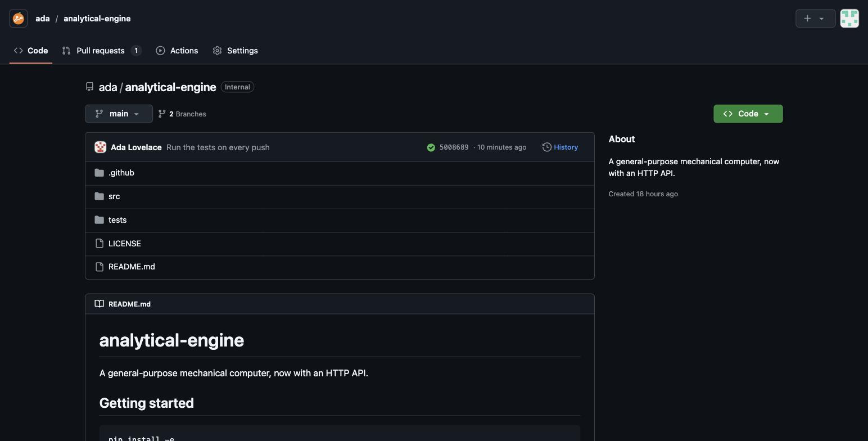868x441 pixels.
Task: Open README.md in the file list
Action: 132,267
